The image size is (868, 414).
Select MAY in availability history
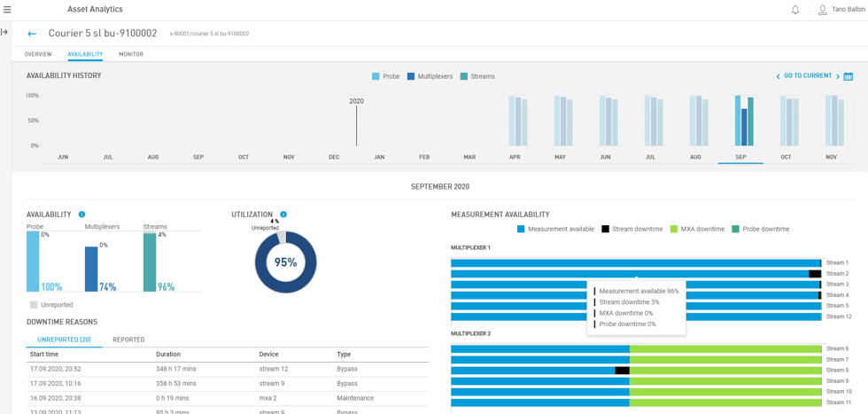[560, 158]
